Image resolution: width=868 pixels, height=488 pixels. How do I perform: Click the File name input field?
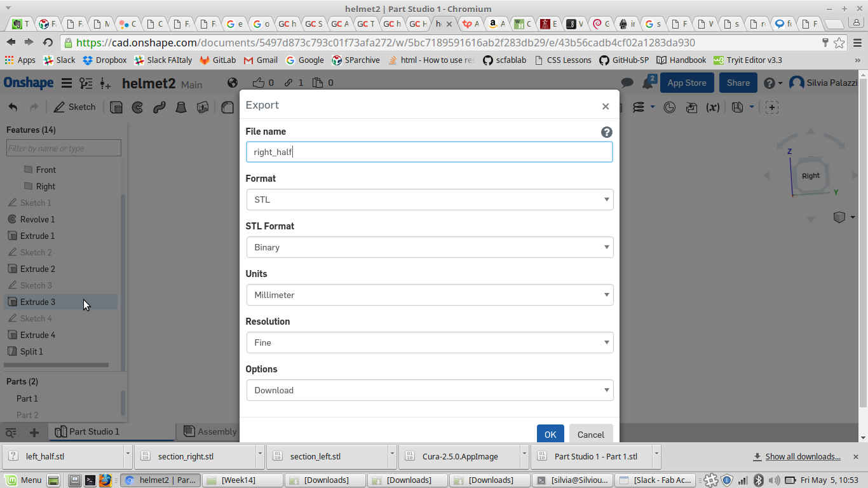click(x=430, y=152)
